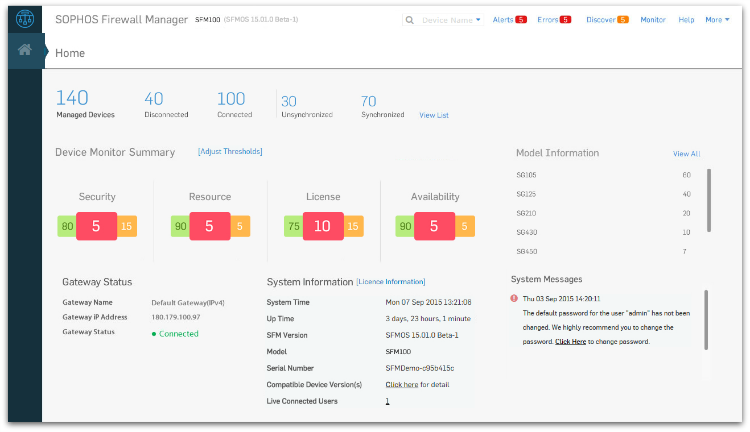The image size is (750, 432).
Task: Click the orange License tile showing 15
Action: tap(353, 226)
